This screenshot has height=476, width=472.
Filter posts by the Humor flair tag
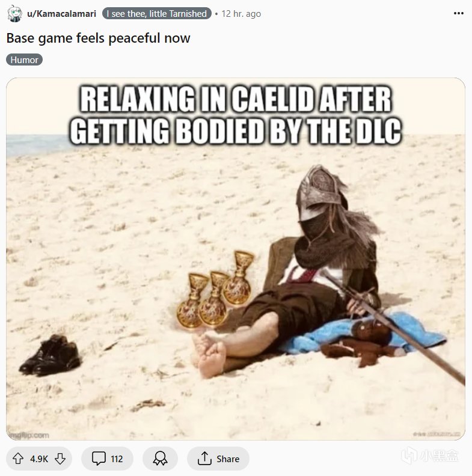pyautogui.click(x=24, y=60)
